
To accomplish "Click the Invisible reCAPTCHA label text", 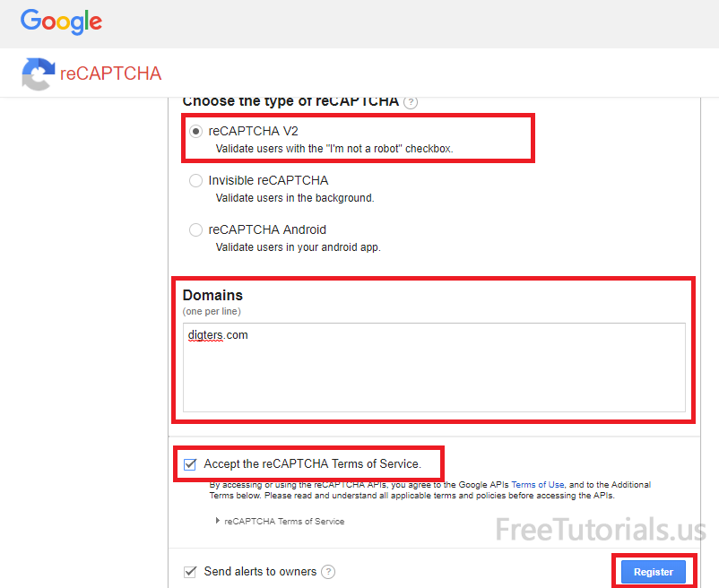I will click(x=268, y=180).
